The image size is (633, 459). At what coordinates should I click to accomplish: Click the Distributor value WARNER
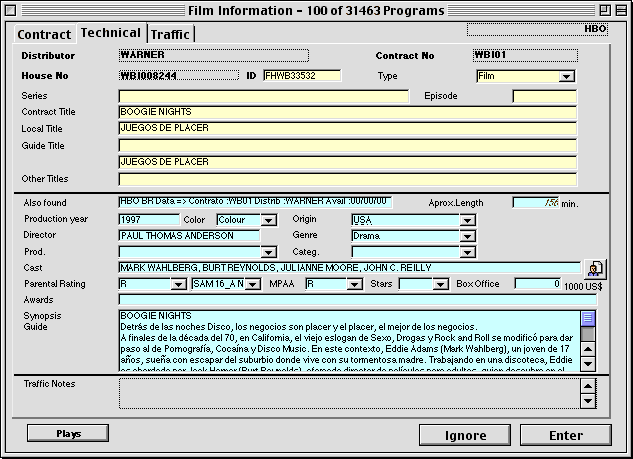pyautogui.click(x=214, y=55)
